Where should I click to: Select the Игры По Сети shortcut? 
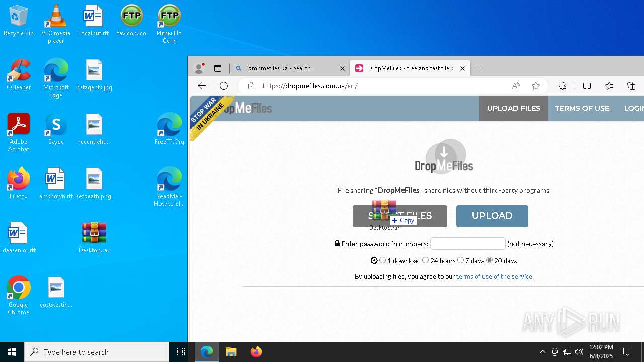[169, 24]
